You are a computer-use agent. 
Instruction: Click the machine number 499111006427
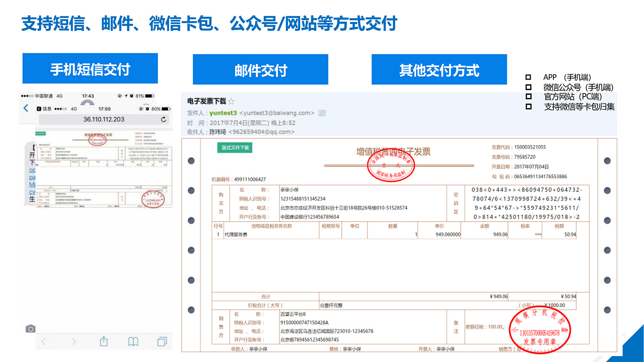pyautogui.click(x=250, y=179)
